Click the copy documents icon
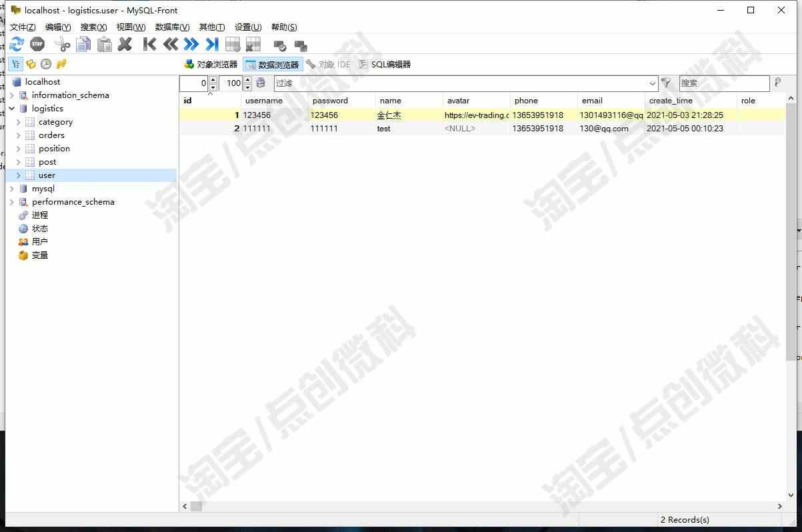 (x=83, y=45)
